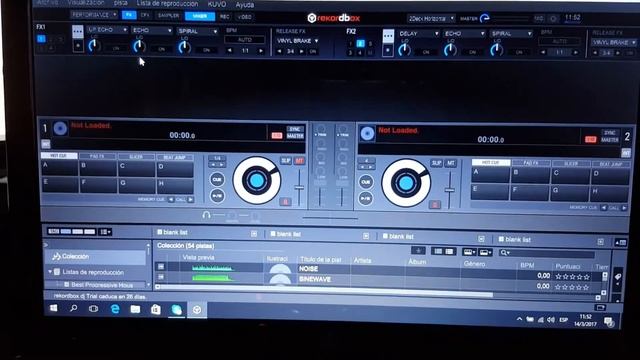Open File Explorer from taskbar

[135, 309]
